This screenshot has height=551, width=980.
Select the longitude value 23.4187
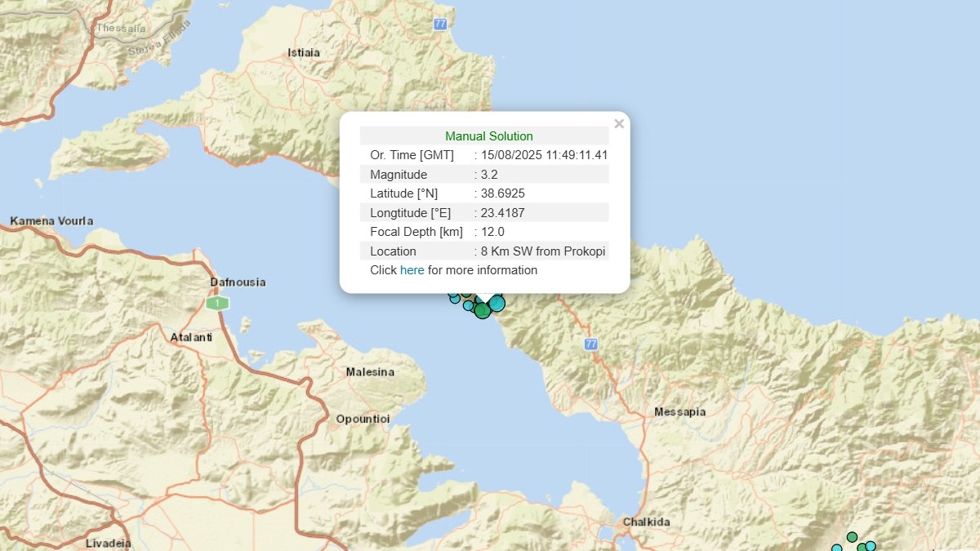[502, 213]
